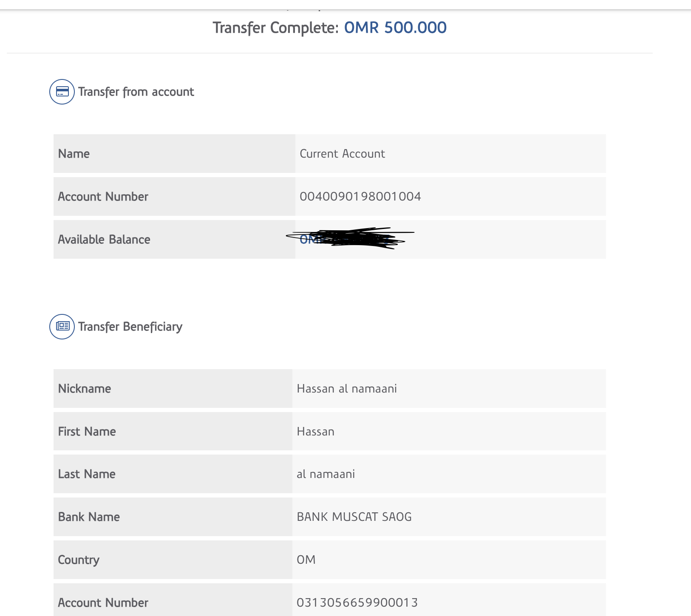Click the Country row label
691x616 pixels.
[79, 560]
